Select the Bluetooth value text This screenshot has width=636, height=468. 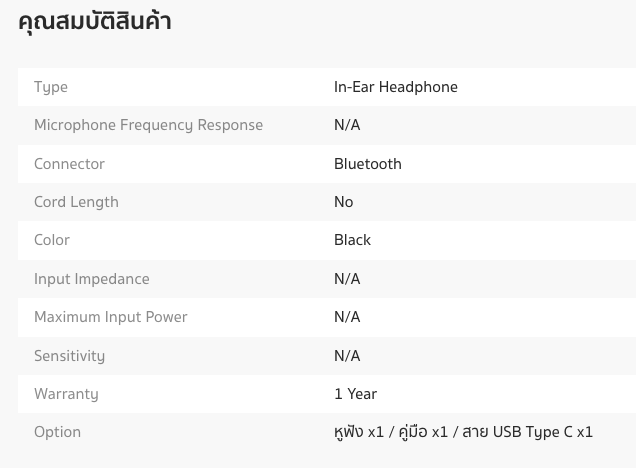coord(367,164)
